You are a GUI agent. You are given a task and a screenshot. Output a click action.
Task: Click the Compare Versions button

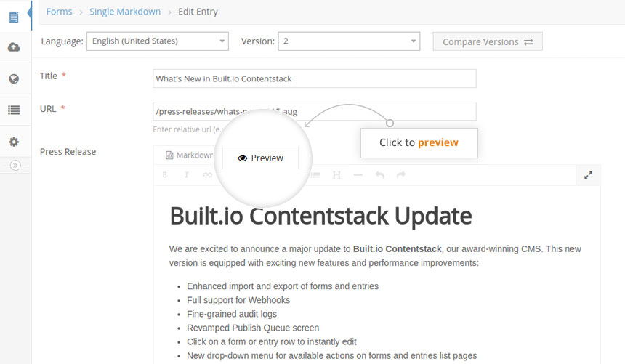(x=488, y=41)
